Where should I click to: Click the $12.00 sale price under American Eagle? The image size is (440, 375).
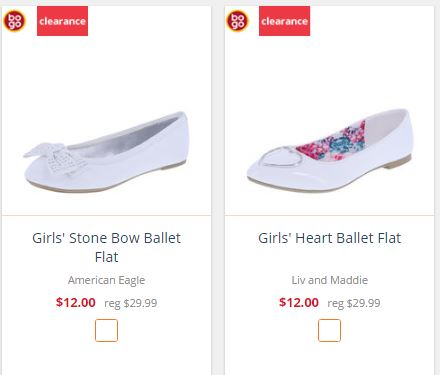point(76,302)
